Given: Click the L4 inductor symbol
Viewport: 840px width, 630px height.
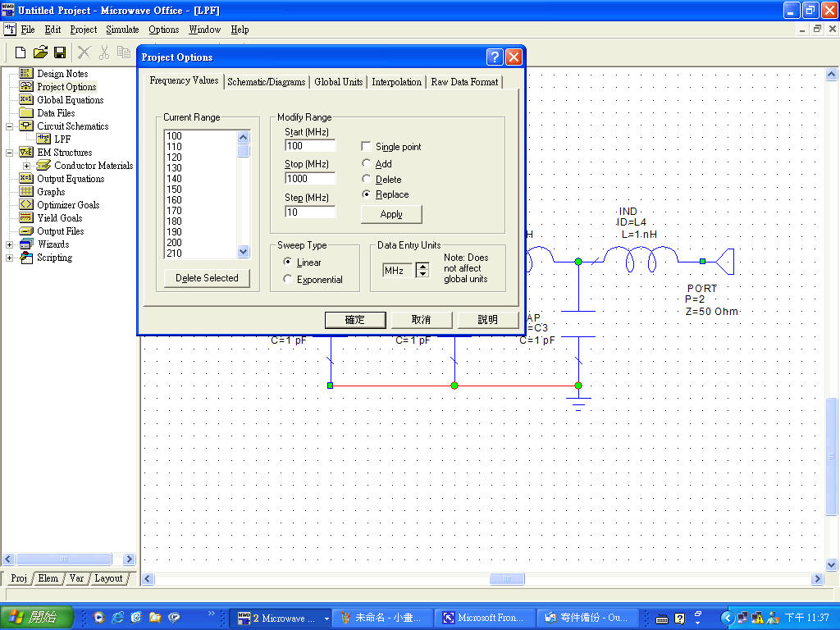Looking at the screenshot, I should coord(641,260).
